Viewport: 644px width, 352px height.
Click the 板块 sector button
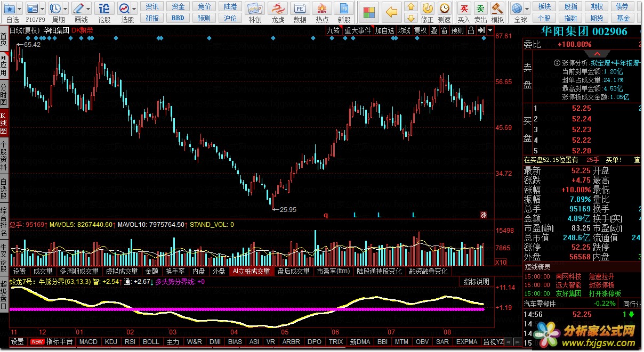pos(544,6)
